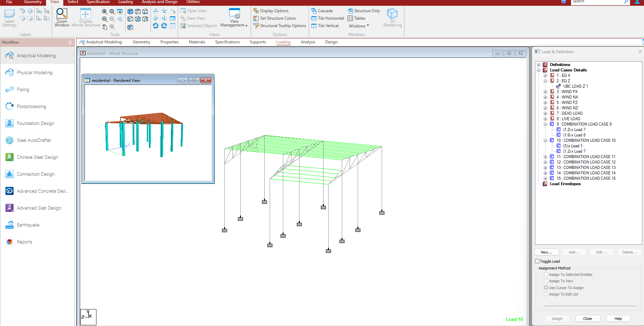Click the Display Options icon
The width and height of the screenshot is (644, 326).
coord(256,11)
